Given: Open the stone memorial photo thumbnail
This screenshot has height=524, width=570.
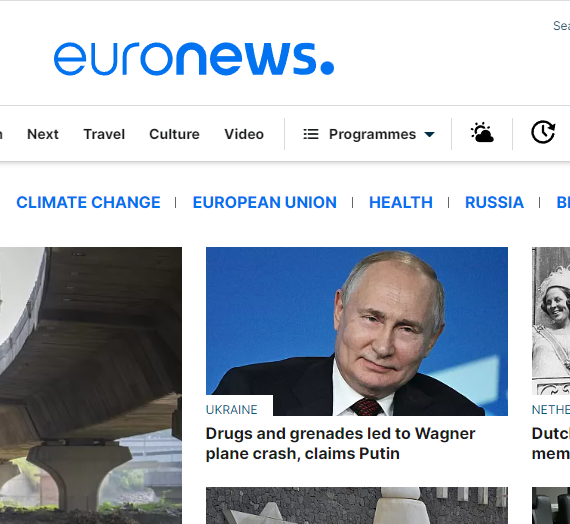Looking at the screenshot, I should pos(357,505).
